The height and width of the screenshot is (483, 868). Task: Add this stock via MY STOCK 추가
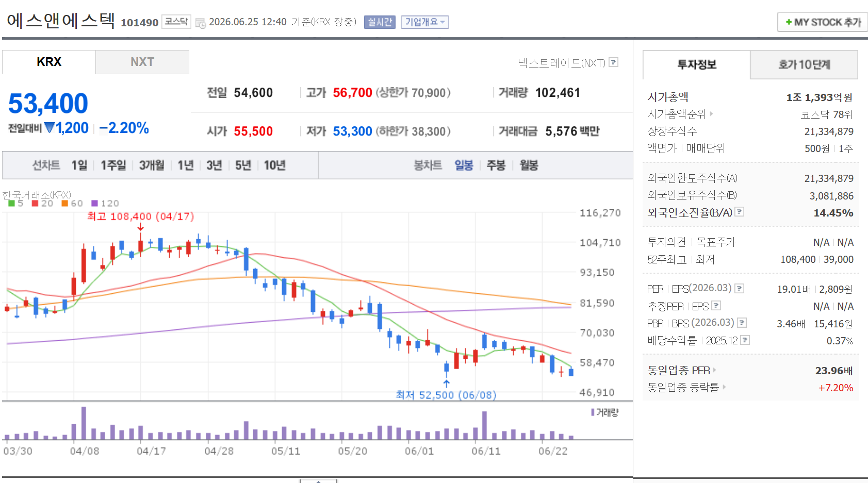click(x=823, y=22)
